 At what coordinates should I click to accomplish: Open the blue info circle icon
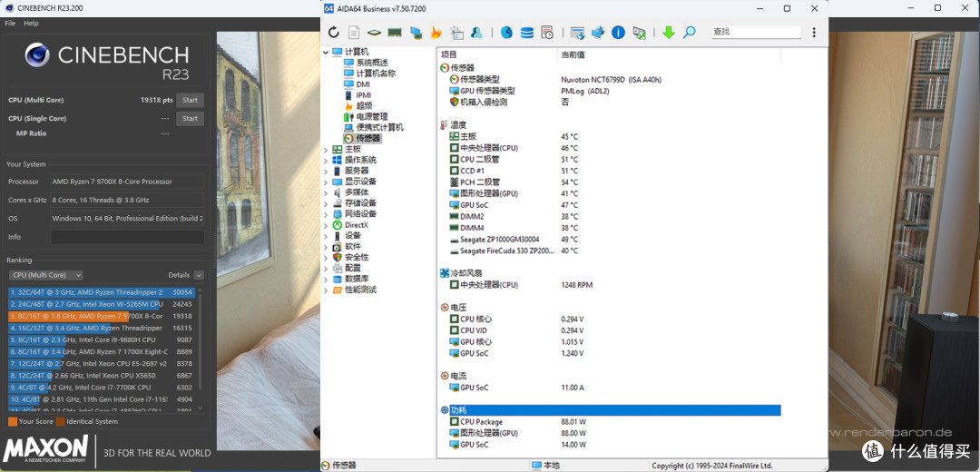pos(618,33)
